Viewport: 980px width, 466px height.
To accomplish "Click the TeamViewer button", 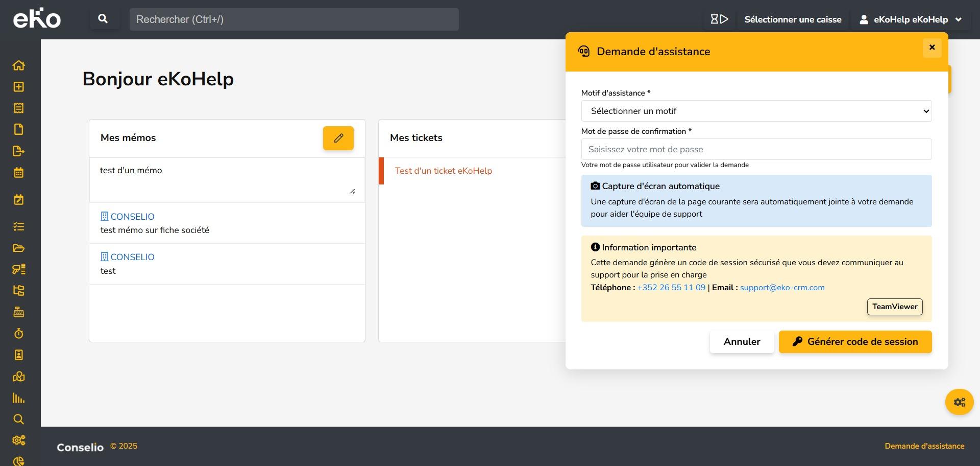I will 894,307.
